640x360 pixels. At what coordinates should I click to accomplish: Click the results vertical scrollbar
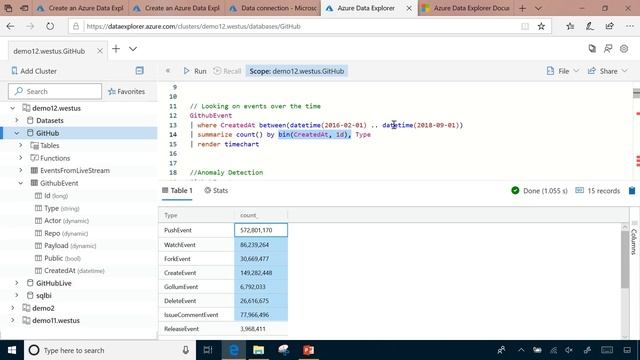tap(625, 260)
